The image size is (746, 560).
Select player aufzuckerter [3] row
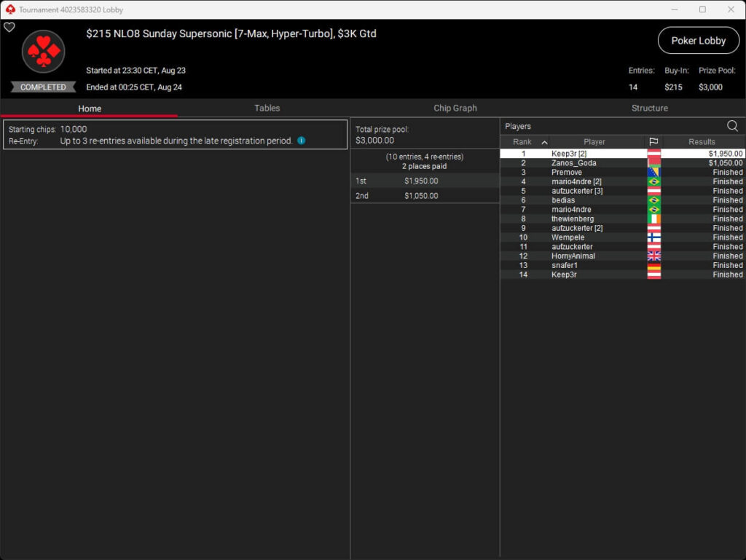622,191
